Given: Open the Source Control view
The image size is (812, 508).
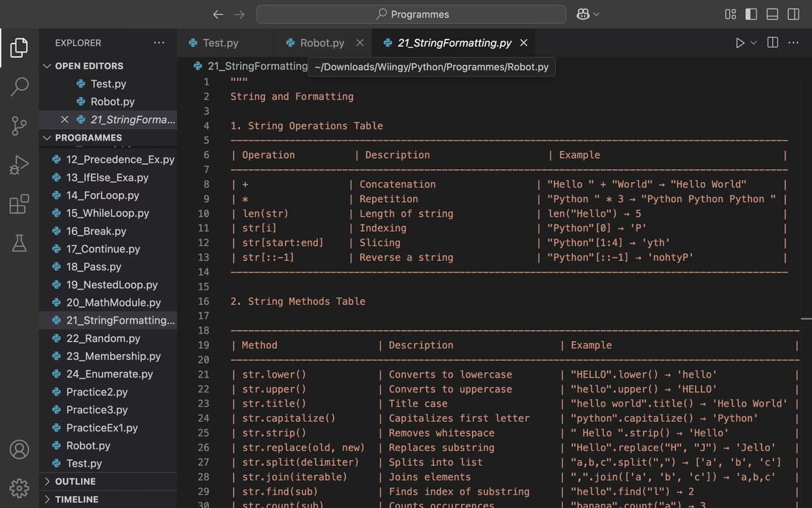Looking at the screenshot, I should pos(19,126).
